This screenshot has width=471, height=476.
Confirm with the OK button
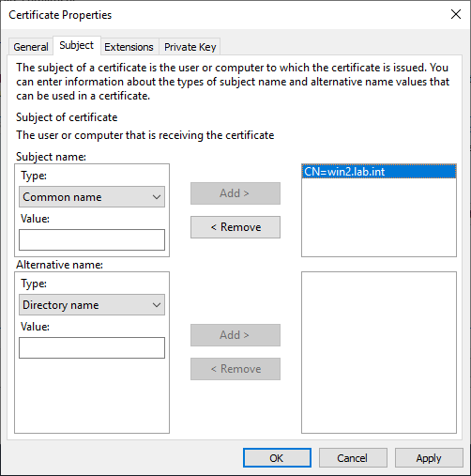pyautogui.click(x=277, y=458)
